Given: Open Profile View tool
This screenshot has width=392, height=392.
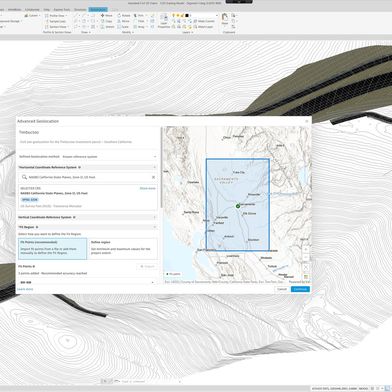Looking at the screenshot, I should click(x=56, y=15).
